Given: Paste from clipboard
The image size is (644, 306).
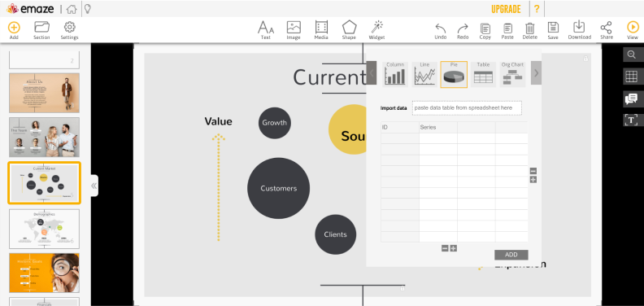Looking at the screenshot, I should click(x=507, y=31).
